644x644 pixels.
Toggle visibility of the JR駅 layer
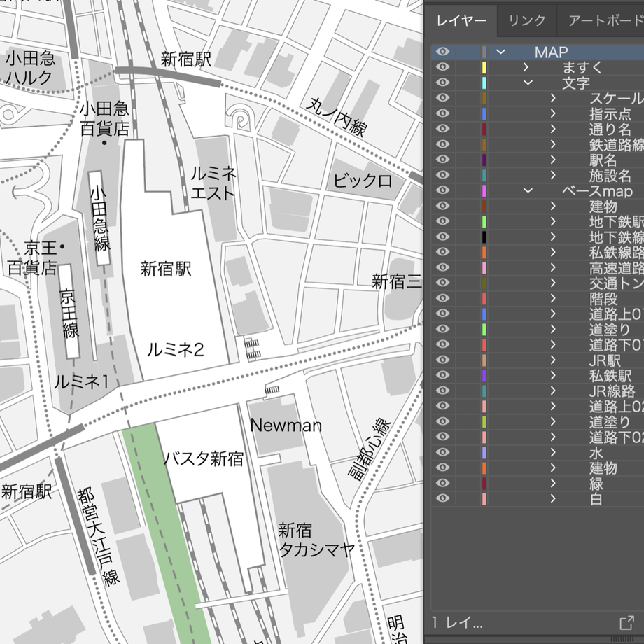pyautogui.click(x=442, y=360)
